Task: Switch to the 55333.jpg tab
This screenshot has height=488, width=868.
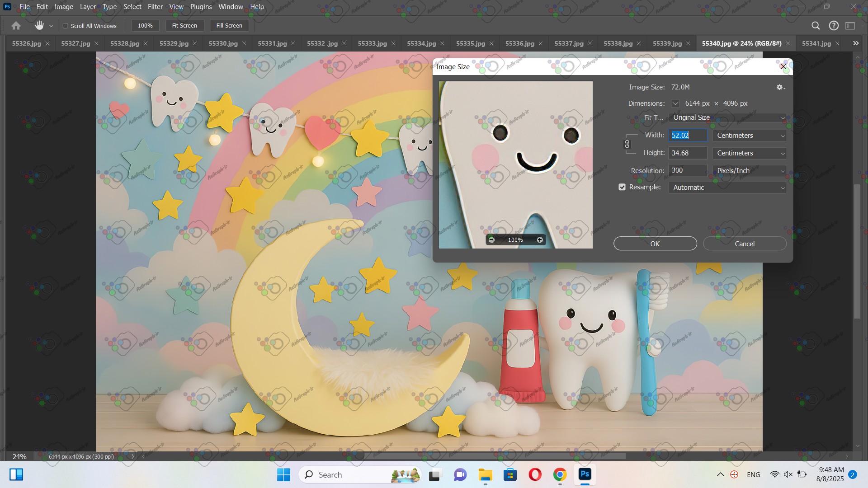Action: [372, 43]
